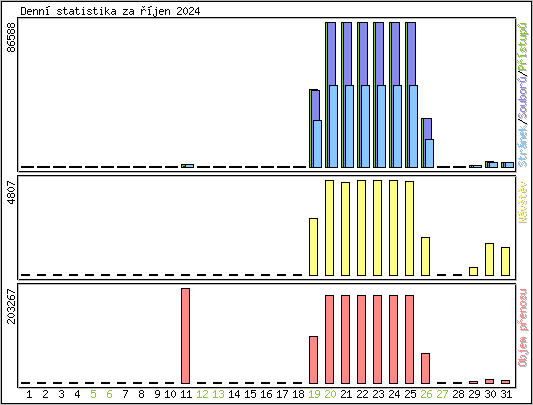Click the light blue pages bar for day 26
Screen dimensions: 533x405
click(429, 153)
